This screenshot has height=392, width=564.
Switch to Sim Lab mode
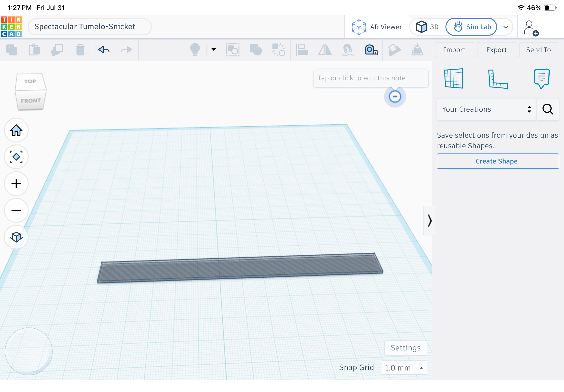(471, 27)
